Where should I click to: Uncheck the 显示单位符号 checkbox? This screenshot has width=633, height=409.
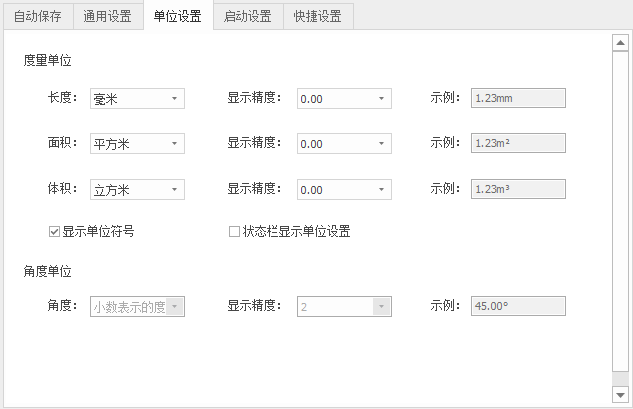pyautogui.click(x=55, y=232)
